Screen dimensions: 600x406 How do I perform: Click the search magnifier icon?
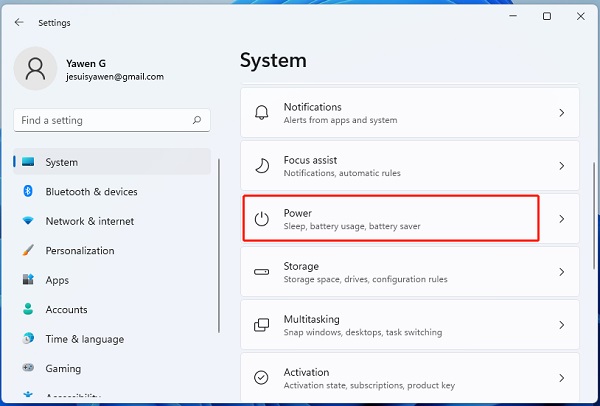(197, 120)
